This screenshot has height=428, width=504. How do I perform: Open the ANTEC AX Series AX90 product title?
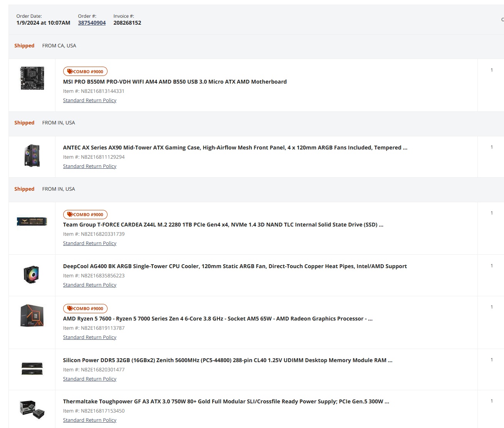(235, 148)
